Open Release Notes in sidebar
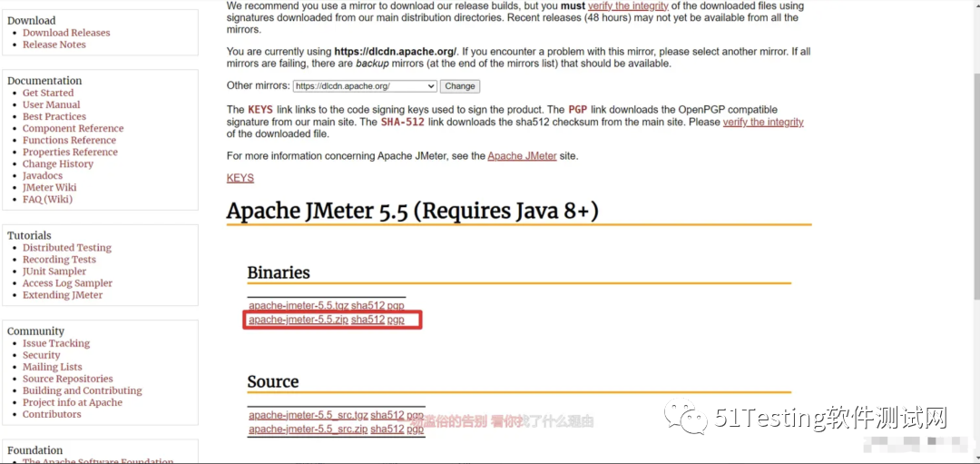The image size is (980, 464). [x=54, y=44]
